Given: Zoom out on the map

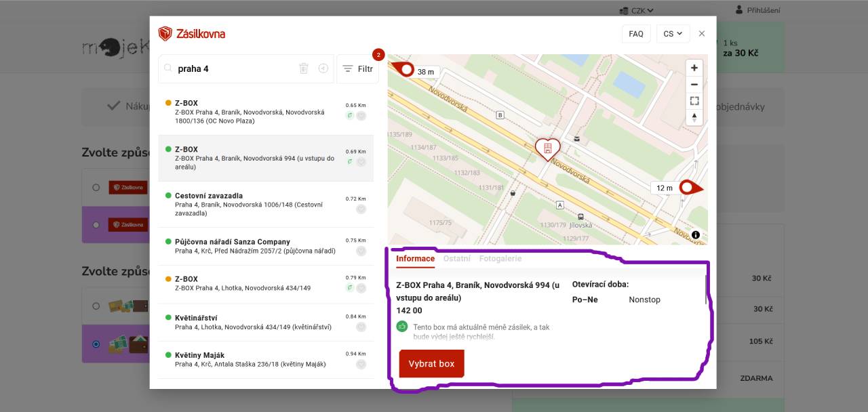Looking at the screenshot, I should coord(694,85).
